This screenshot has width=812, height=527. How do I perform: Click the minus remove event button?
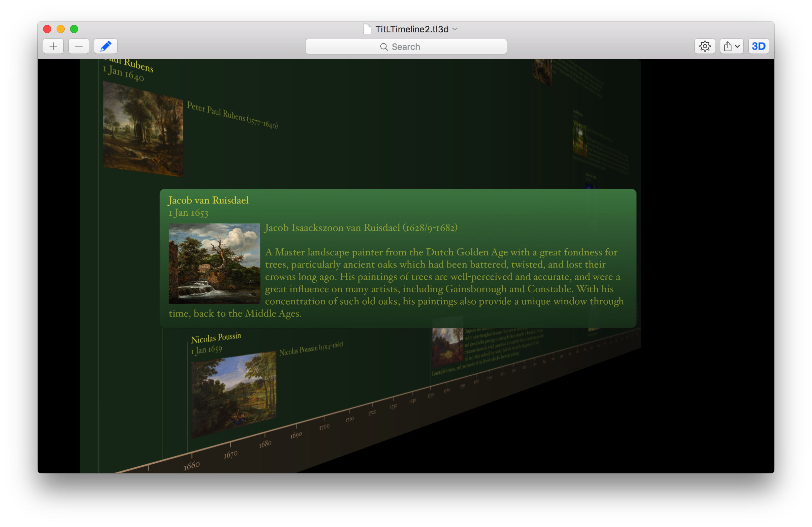point(79,46)
